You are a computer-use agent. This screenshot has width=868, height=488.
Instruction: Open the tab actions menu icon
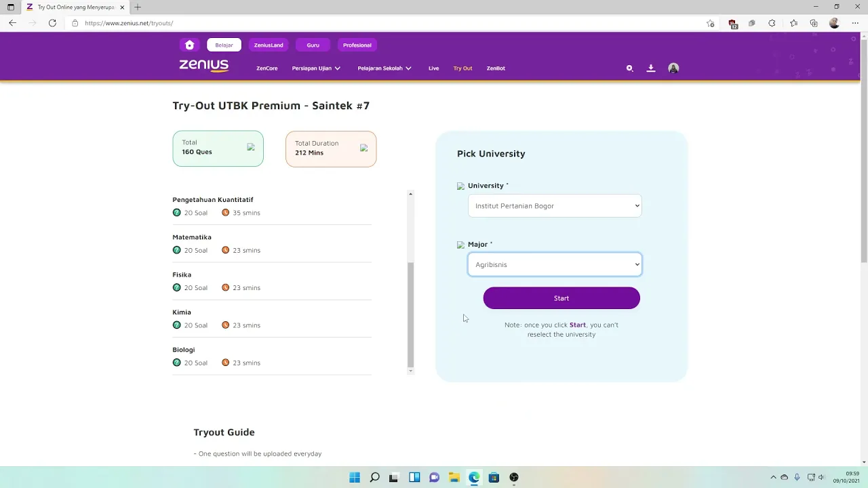[11, 7]
